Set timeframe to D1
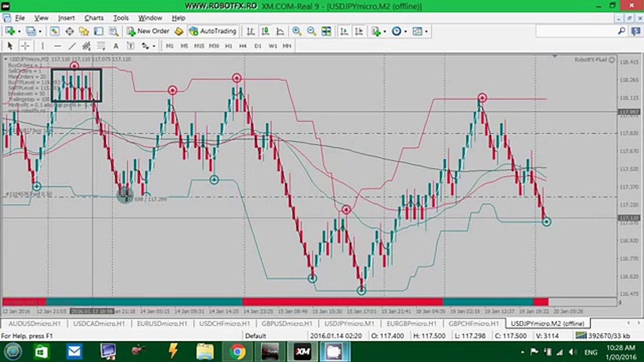 click(x=258, y=46)
